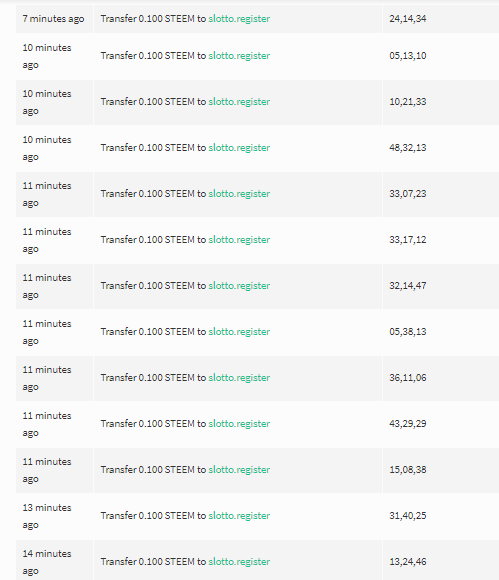This screenshot has height=580, width=499.
Task: Click Transfer 0.100 STEEM text beside 43,29,29
Action: 147,424
